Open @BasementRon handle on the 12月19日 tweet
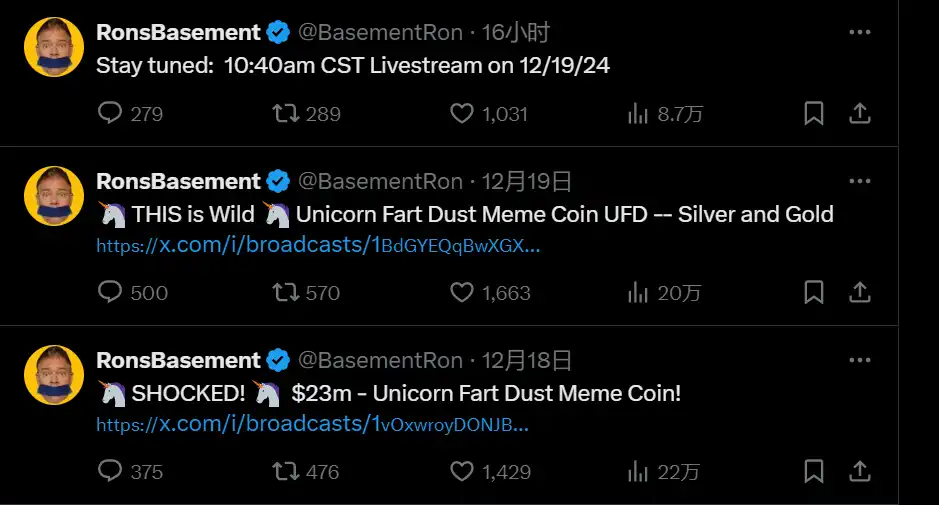Viewport: 939px width, 505px height. click(381, 181)
